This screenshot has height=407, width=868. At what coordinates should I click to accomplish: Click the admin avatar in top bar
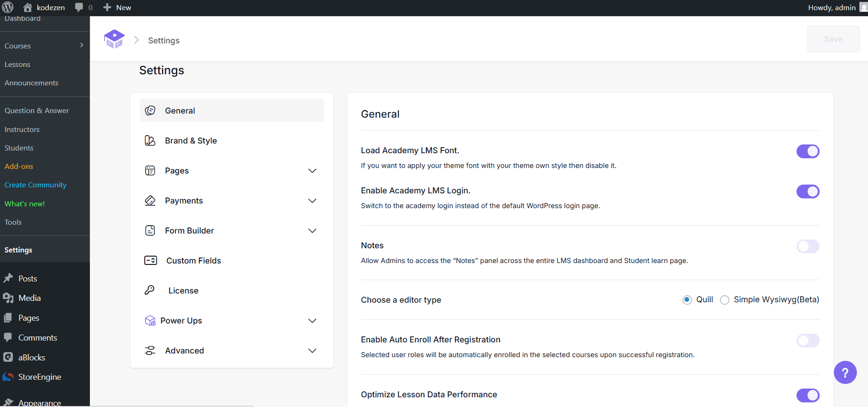(863, 7)
